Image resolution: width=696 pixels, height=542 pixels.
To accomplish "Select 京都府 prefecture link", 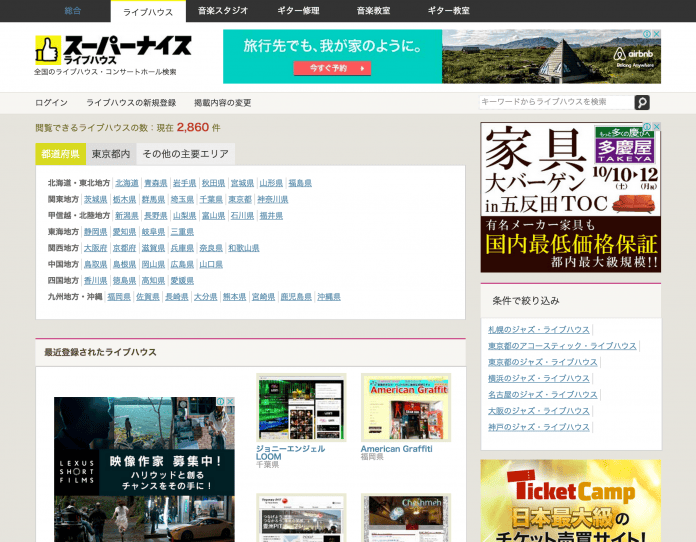I will pyautogui.click(x=124, y=248).
